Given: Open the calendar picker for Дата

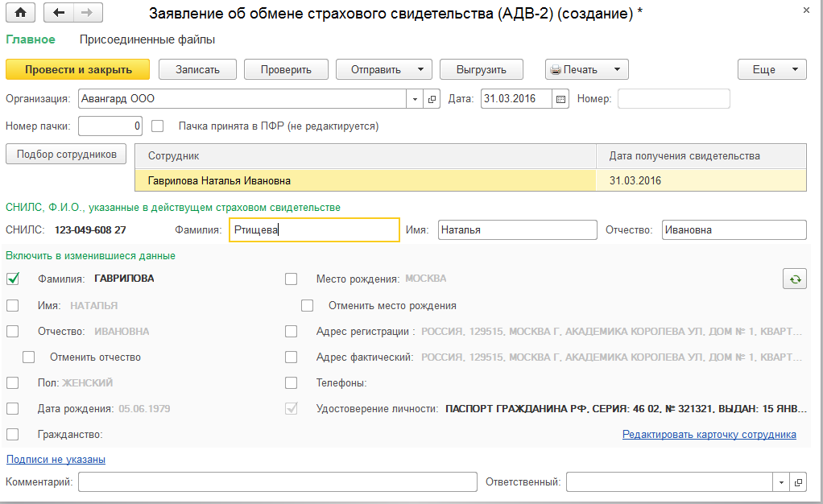Looking at the screenshot, I should click(561, 99).
